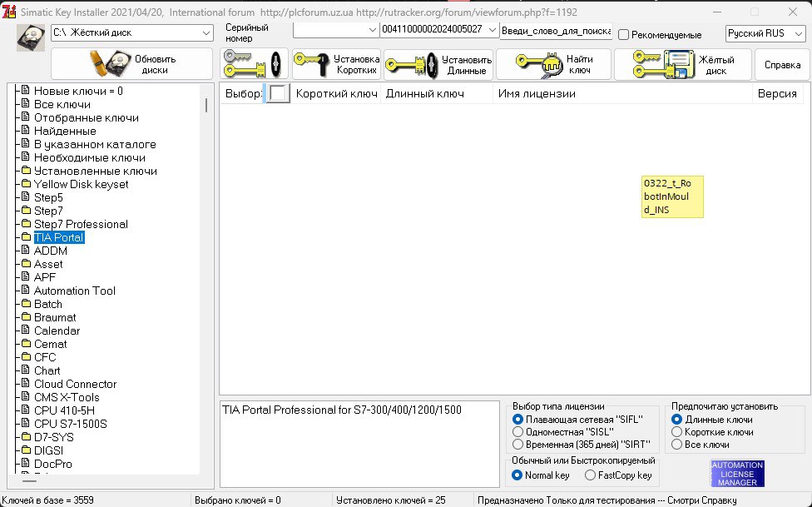Select CPU S7-1500S tree item
The image size is (812, 507).
click(x=71, y=424)
